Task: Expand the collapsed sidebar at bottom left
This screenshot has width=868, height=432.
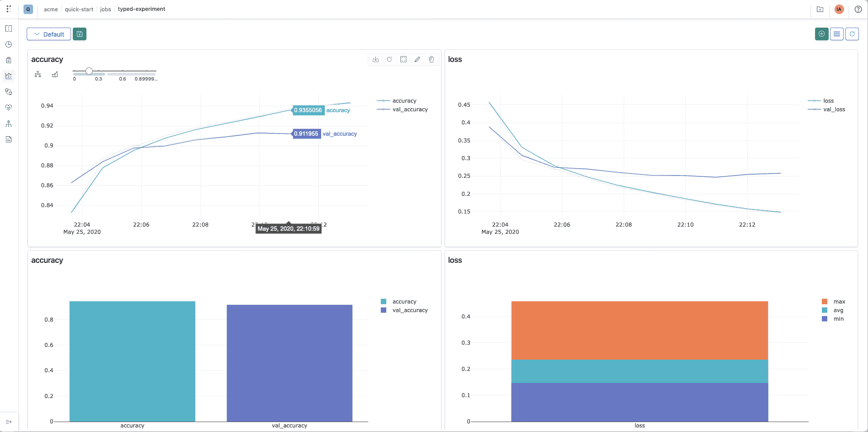Action: (x=9, y=422)
